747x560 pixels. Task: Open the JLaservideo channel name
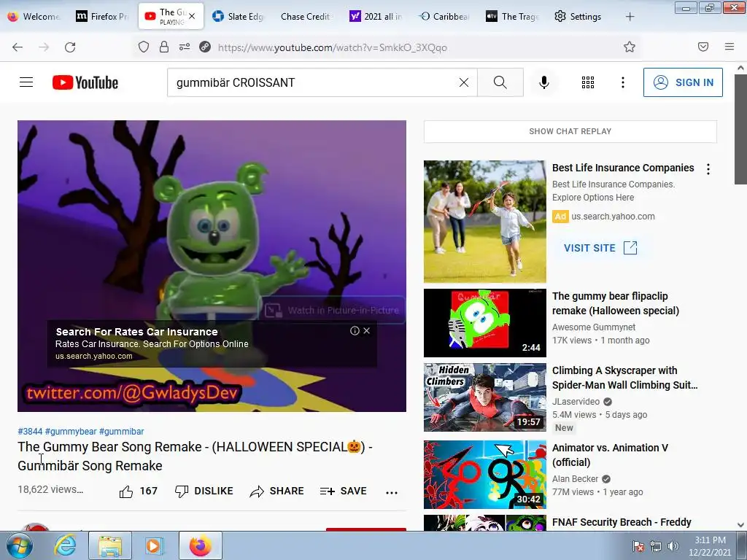[x=576, y=402]
